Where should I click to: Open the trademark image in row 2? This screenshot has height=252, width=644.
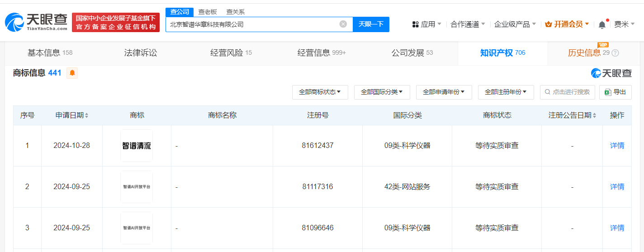(x=137, y=187)
